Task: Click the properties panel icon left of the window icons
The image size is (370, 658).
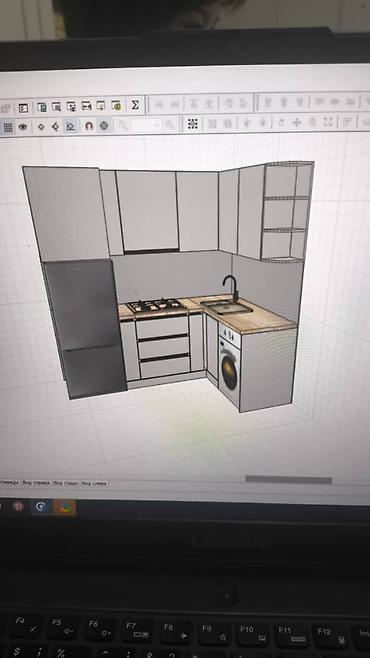Action: click(23, 108)
